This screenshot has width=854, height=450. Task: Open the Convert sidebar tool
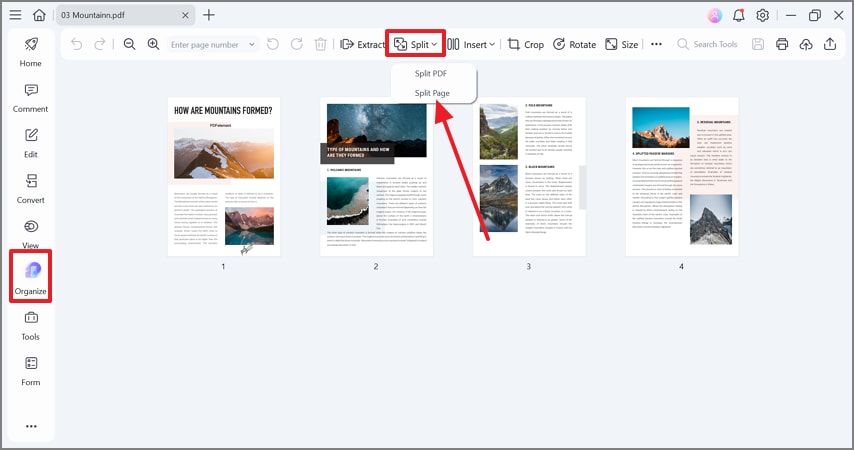(30, 189)
